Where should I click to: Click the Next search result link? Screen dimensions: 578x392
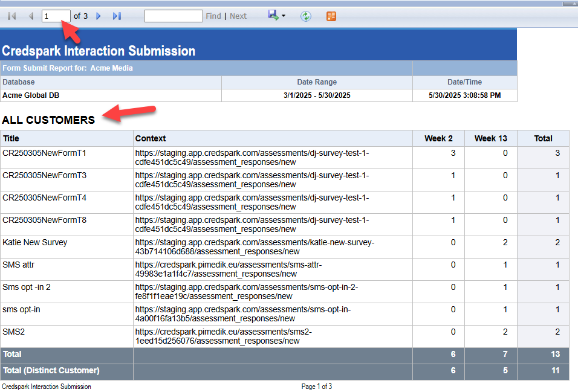(x=238, y=16)
